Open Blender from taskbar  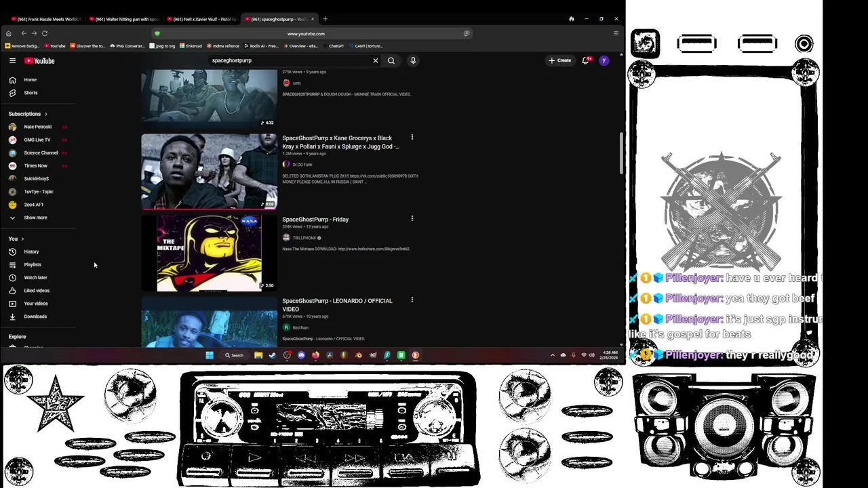point(358,355)
